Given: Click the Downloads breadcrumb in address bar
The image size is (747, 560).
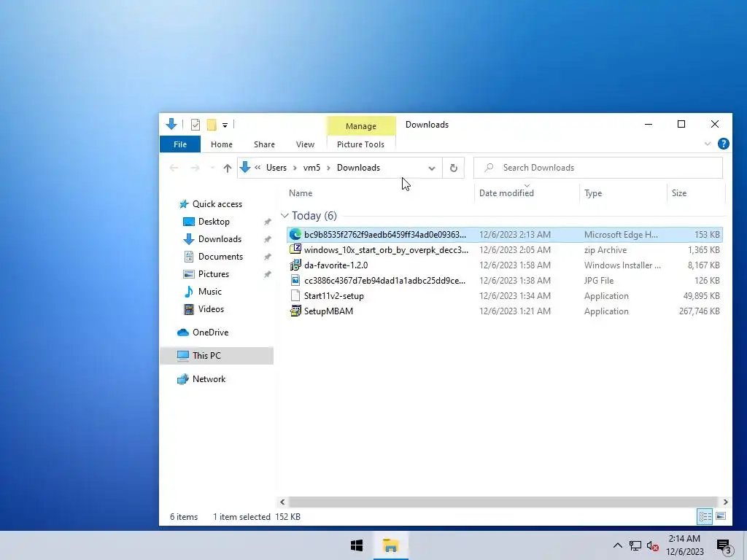Looking at the screenshot, I should click(358, 168).
